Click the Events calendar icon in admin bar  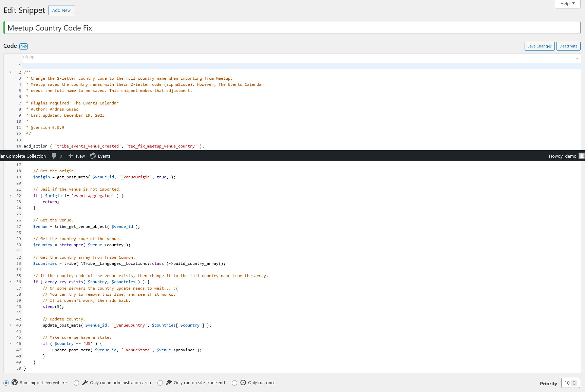(93, 156)
